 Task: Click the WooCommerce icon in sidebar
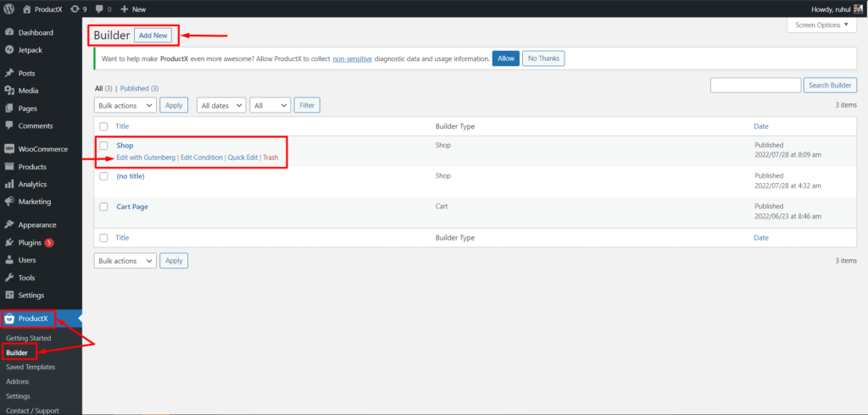coord(8,149)
